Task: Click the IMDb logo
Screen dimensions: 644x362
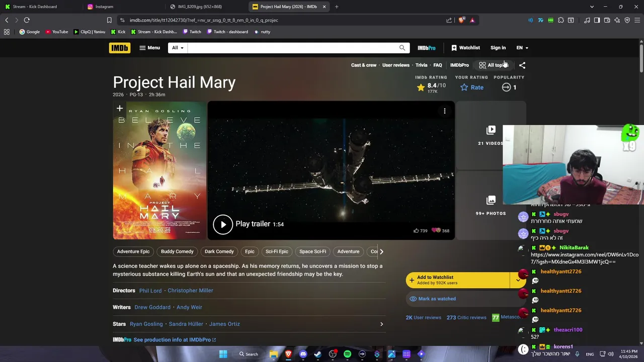Action: point(119,48)
